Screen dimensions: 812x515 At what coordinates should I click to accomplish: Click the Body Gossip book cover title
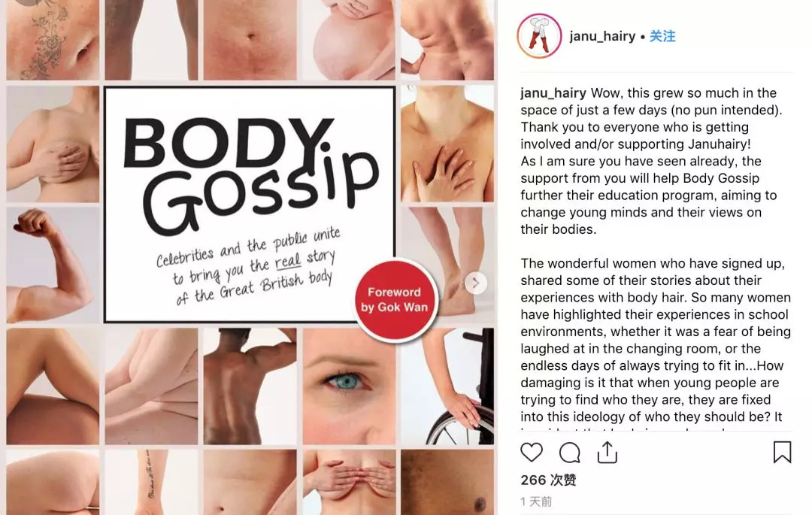click(251, 175)
